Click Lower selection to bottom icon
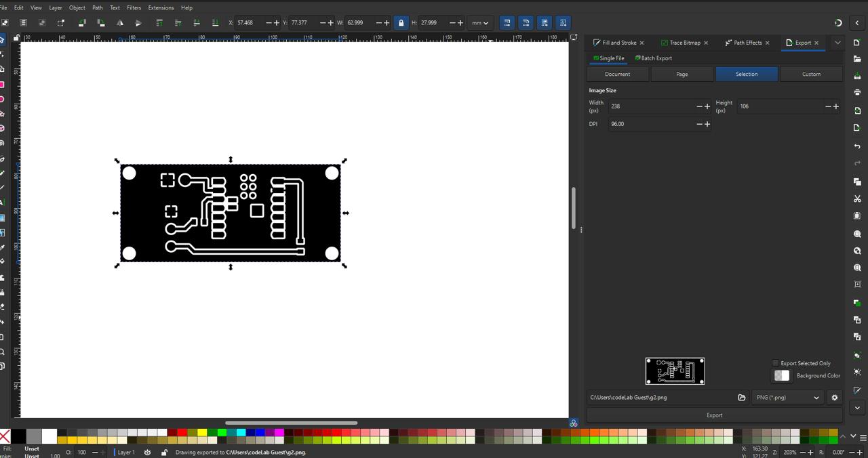 click(x=215, y=22)
